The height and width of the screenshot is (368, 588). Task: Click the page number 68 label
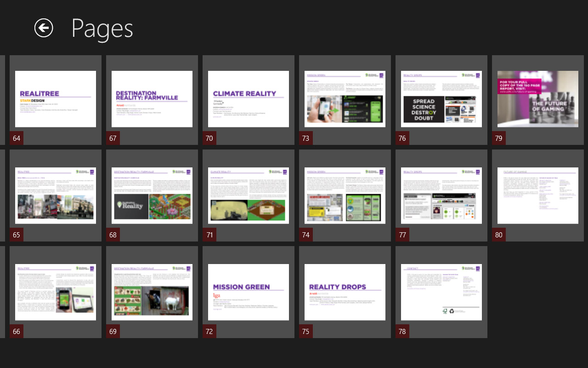[x=113, y=235]
